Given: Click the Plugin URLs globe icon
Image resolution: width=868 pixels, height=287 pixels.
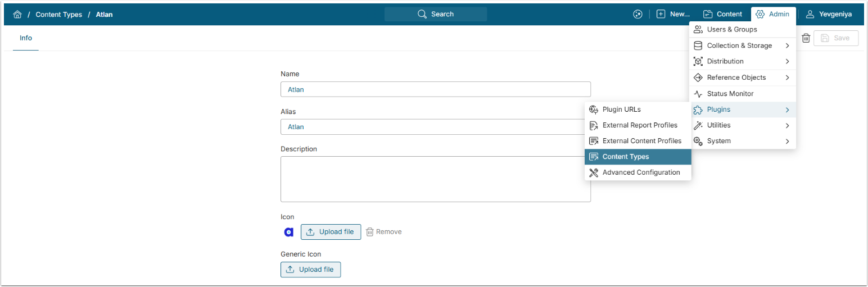Looking at the screenshot, I should coord(593,110).
